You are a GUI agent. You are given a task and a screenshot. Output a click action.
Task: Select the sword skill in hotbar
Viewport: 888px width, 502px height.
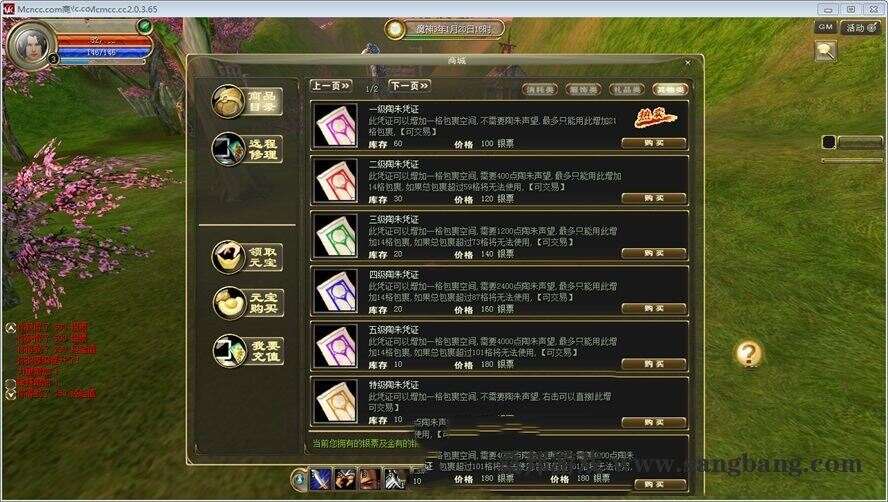(320, 479)
